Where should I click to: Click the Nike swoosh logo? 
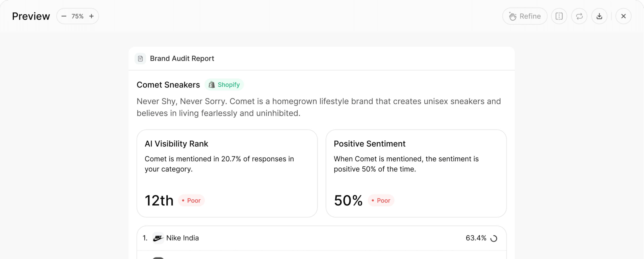158,238
